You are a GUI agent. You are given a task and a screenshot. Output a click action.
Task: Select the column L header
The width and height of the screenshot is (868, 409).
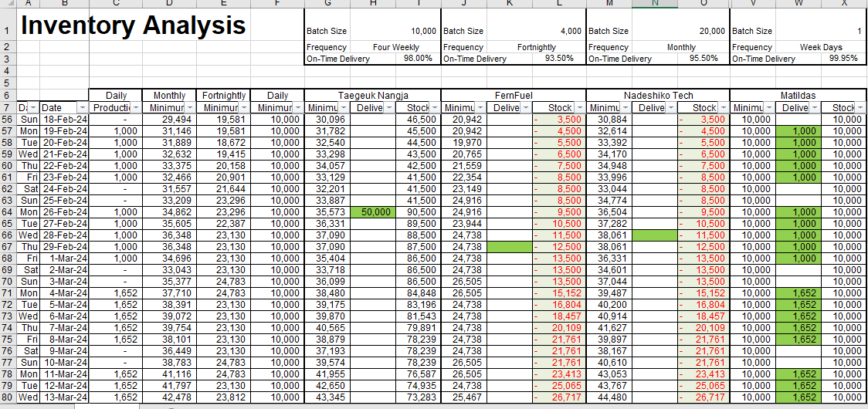pos(558,3)
